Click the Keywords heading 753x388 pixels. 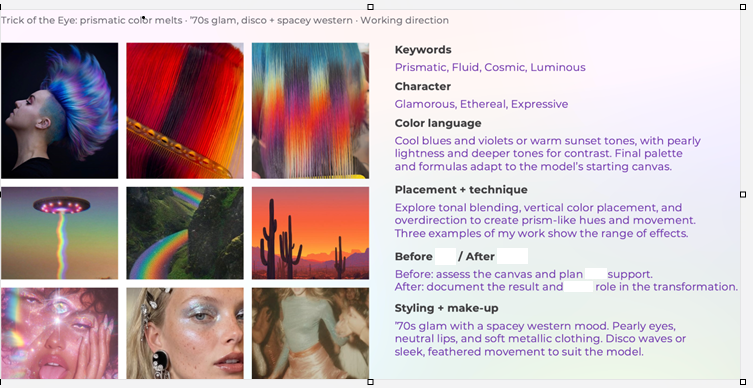(423, 49)
